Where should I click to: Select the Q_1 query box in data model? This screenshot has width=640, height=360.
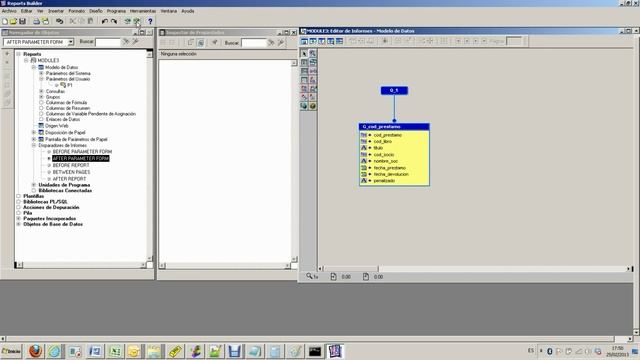394,90
